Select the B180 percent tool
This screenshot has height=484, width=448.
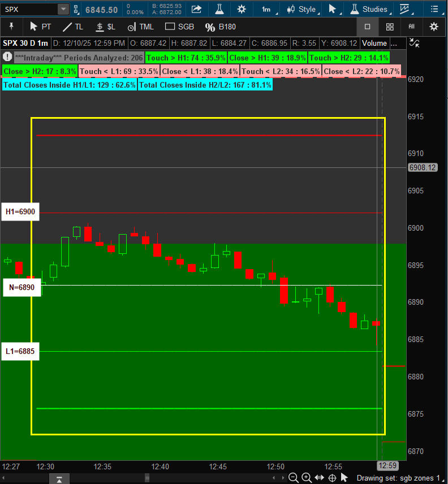(x=220, y=27)
